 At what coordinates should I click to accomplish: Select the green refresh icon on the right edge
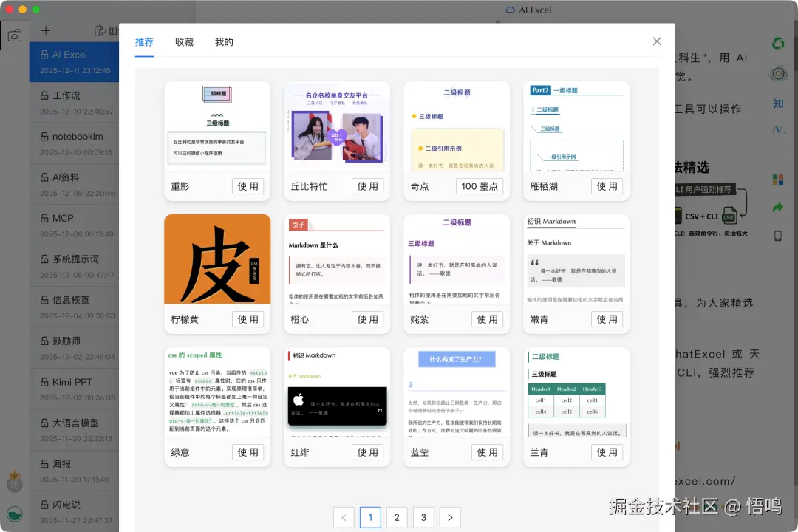pyautogui.click(x=778, y=44)
